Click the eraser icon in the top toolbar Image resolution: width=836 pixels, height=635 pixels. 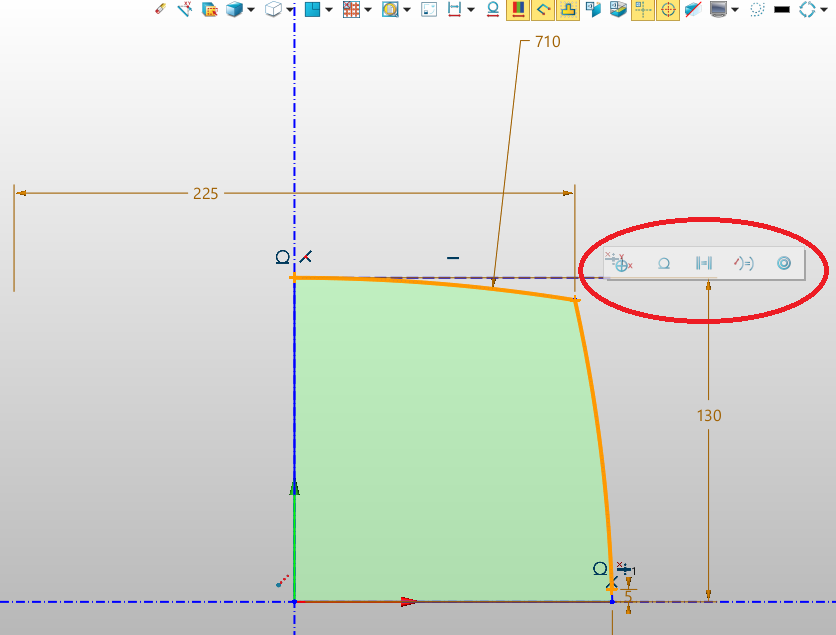click(160, 10)
